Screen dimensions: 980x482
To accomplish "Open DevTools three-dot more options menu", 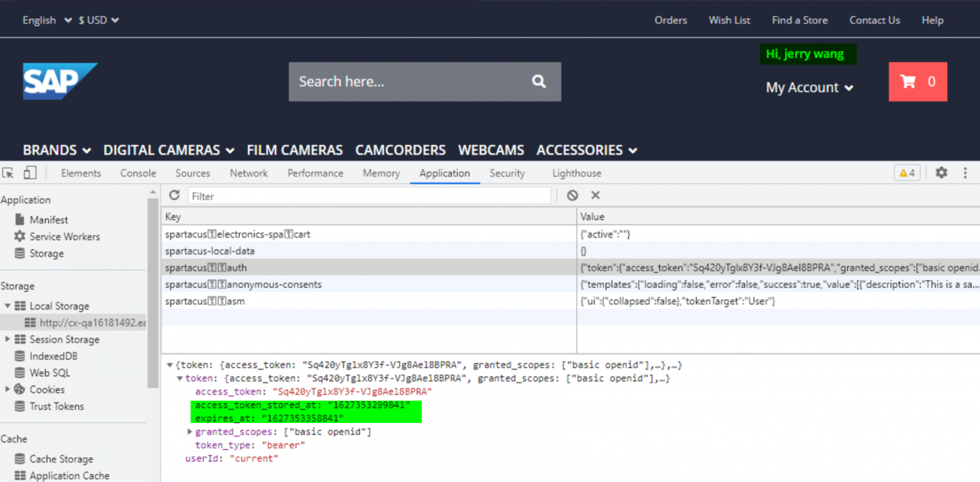I will (x=965, y=173).
